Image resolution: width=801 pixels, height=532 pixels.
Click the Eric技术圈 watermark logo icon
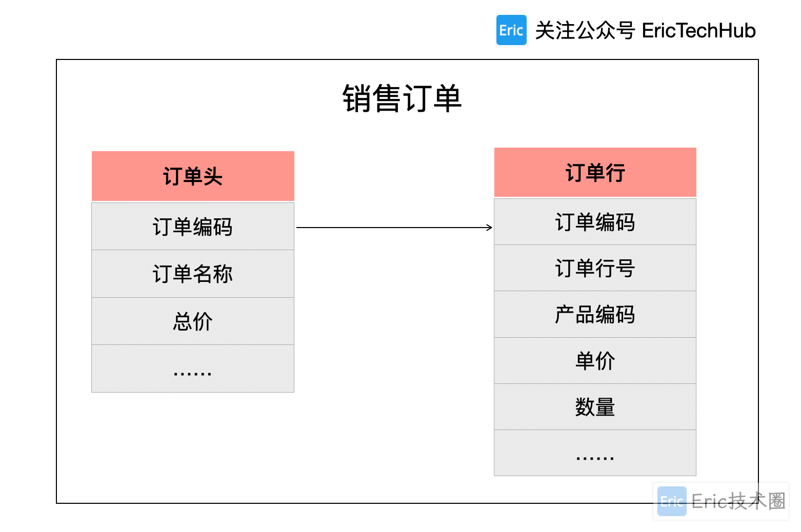(672, 501)
